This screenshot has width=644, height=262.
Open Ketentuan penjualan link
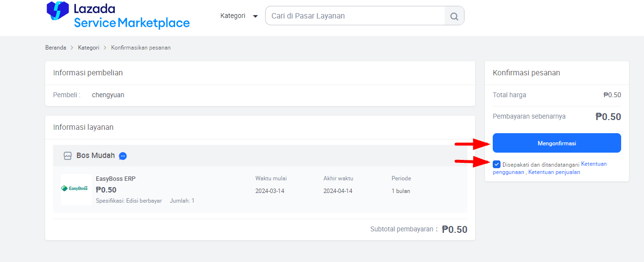[554, 172]
